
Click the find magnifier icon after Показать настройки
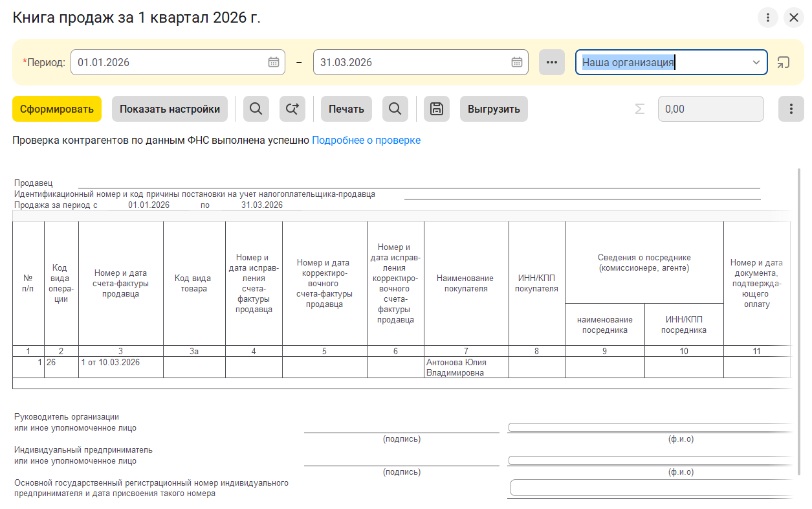point(256,109)
